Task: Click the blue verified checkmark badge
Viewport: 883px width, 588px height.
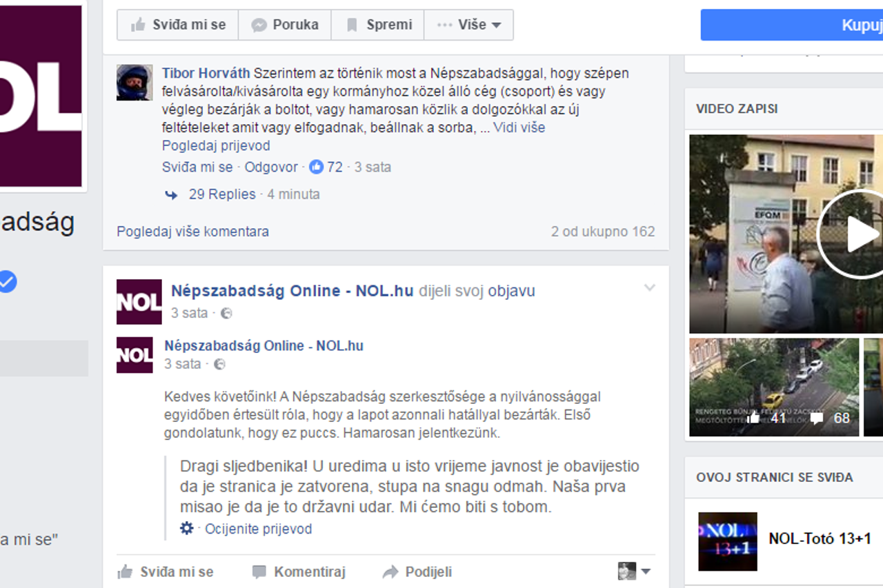Action: [7, 281]
